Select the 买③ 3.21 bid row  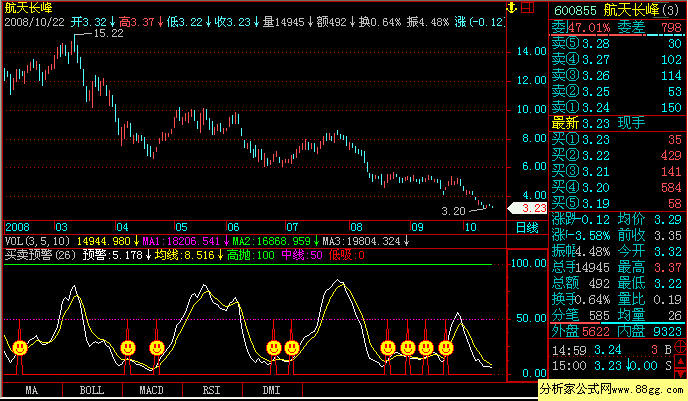pyautogui.click(x=616, y=172)
